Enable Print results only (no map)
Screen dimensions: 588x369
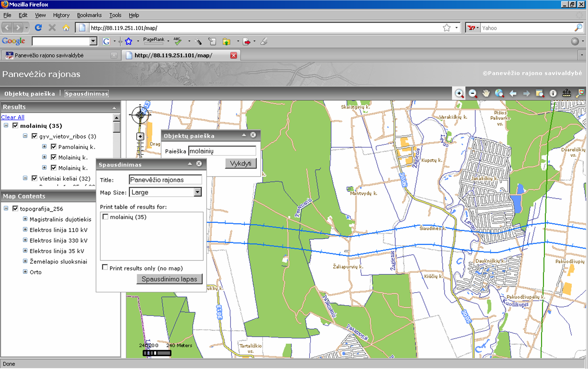[x=105, y=268]
